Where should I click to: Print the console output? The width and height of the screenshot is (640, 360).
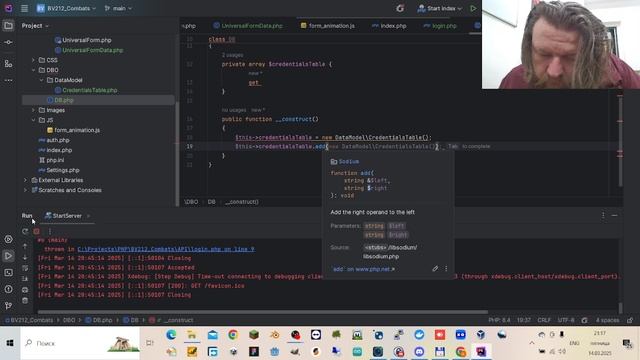pyautogui.click(x=25, y=290)
